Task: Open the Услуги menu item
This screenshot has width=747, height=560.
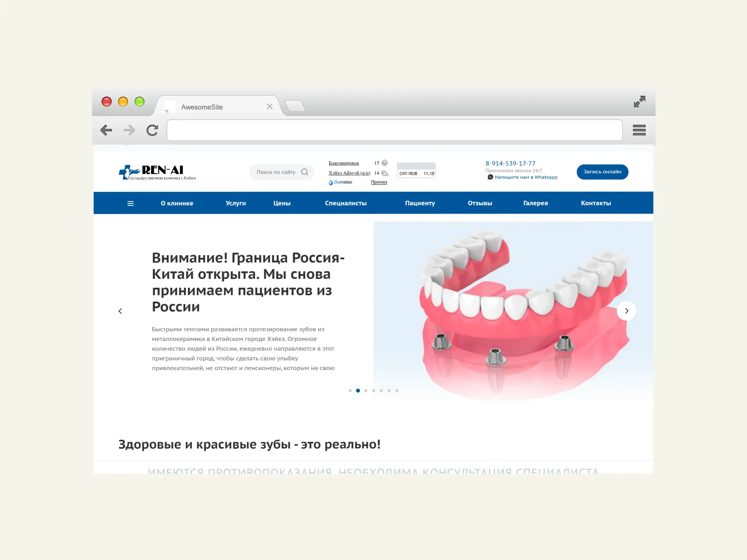Action: (236, 203)
